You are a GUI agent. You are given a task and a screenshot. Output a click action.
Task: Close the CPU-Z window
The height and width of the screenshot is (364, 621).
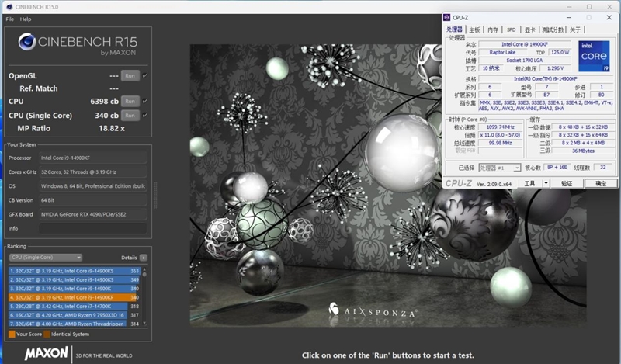(609, 17)
